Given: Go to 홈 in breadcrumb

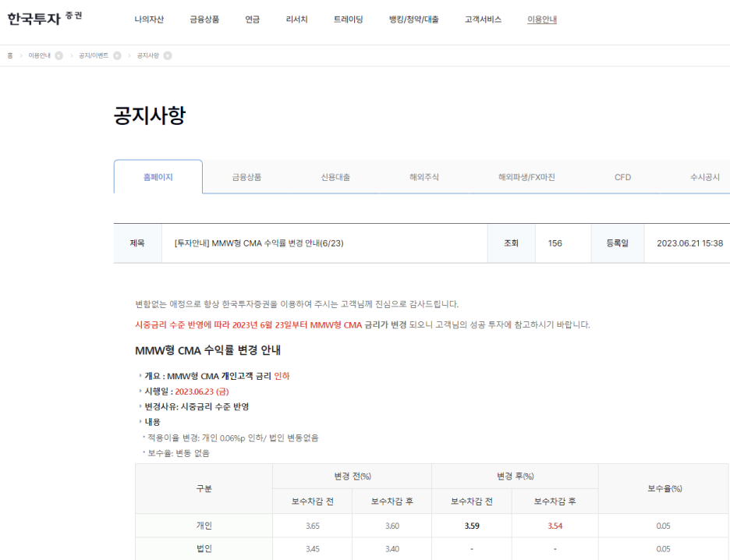Looking at the screenshot, I should click(x=10, y=56).
